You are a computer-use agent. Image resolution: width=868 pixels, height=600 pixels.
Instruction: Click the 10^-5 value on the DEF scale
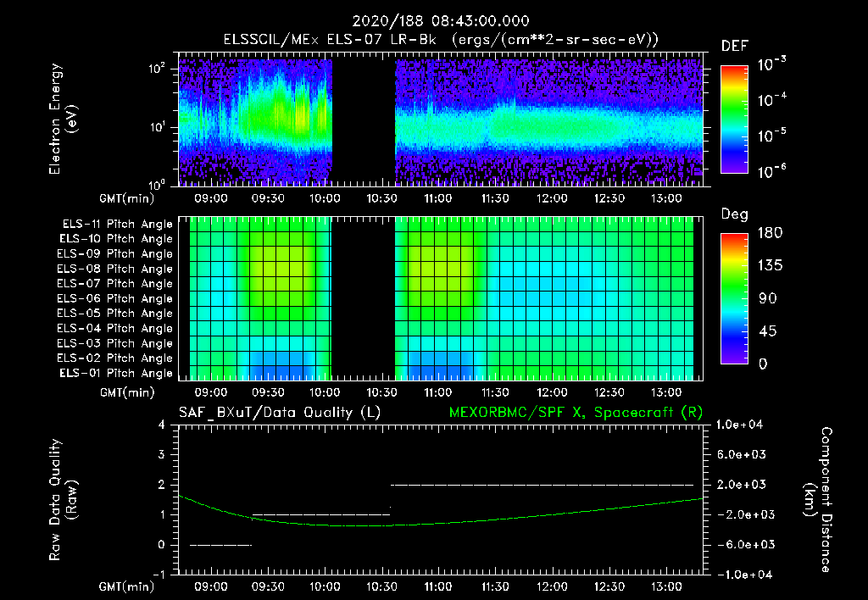point(771,135)
